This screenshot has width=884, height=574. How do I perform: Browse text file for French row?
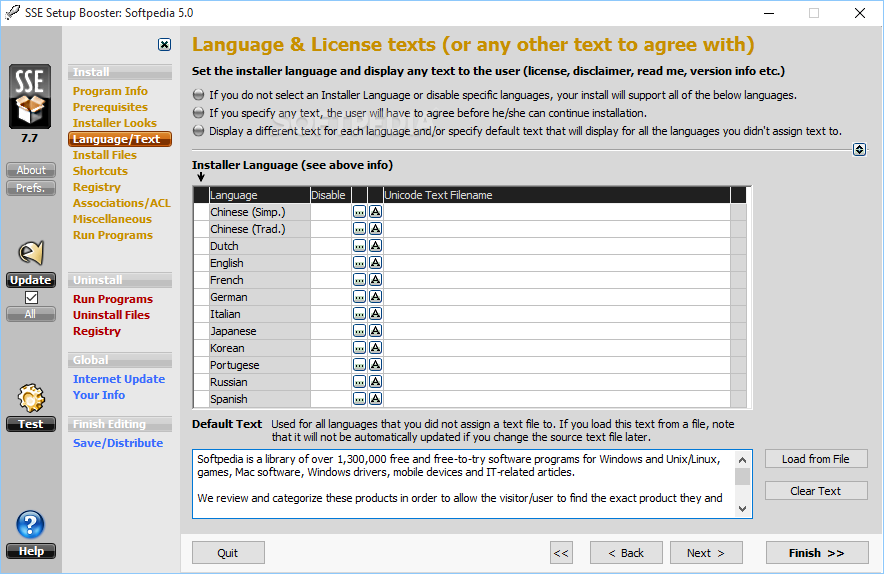359,280
